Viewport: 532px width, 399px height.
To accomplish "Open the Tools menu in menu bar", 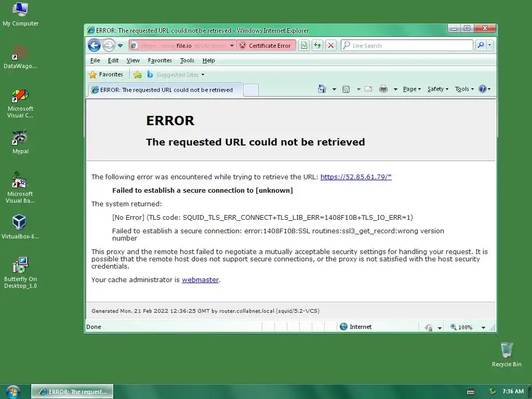I will [x=187, y=60].
